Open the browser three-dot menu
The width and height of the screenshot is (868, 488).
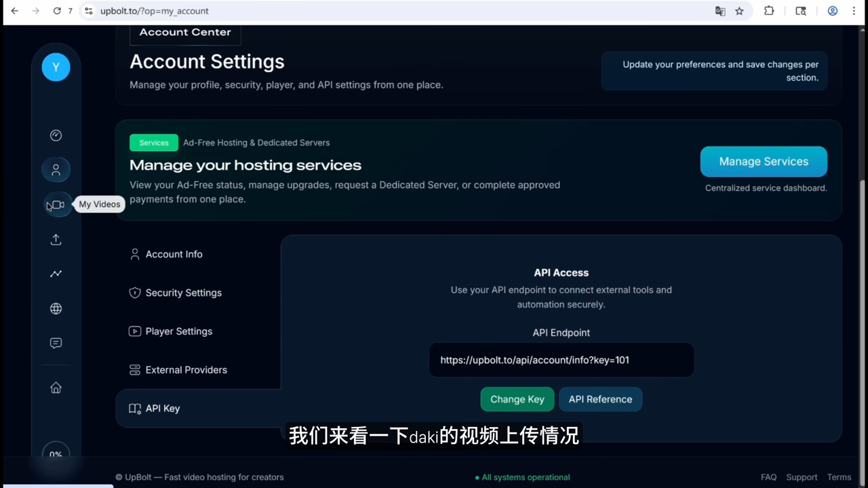pos(854,11)
